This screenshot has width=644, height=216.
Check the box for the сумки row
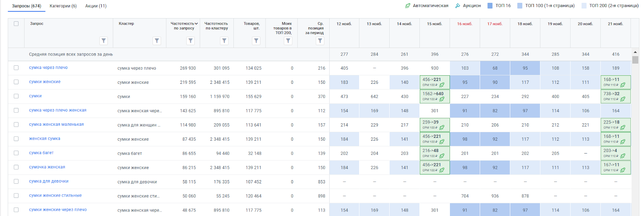coord(16,96)
